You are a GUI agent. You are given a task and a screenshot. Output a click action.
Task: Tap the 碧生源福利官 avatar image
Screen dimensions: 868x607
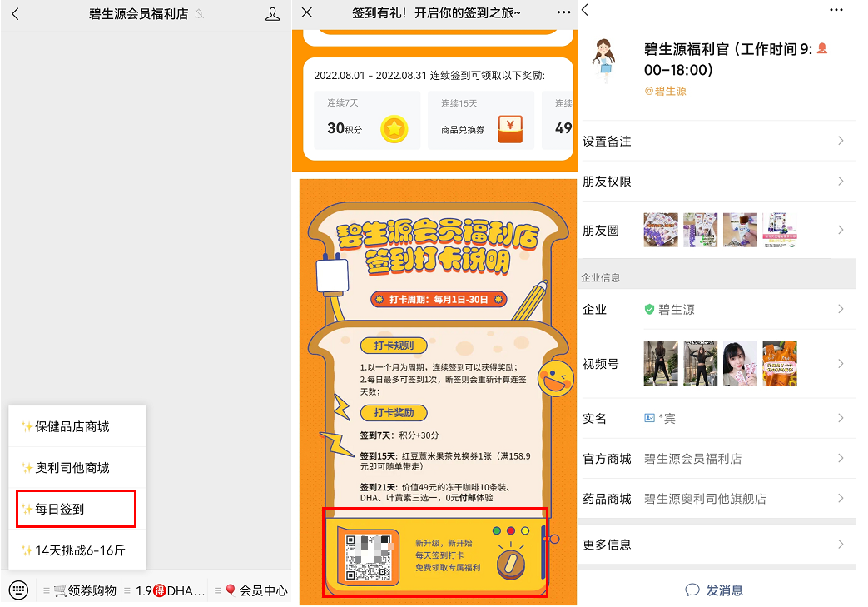[x=608, y=60]
